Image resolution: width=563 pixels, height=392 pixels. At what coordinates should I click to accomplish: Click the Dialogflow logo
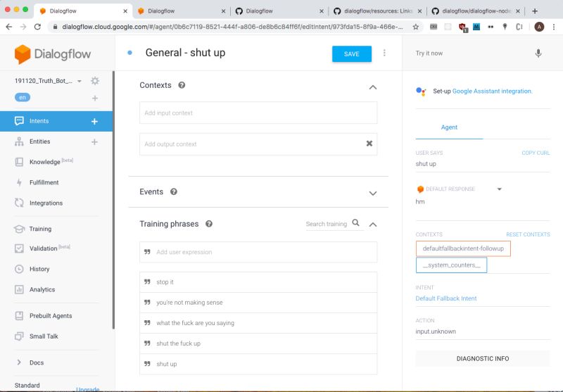[53, 54]
